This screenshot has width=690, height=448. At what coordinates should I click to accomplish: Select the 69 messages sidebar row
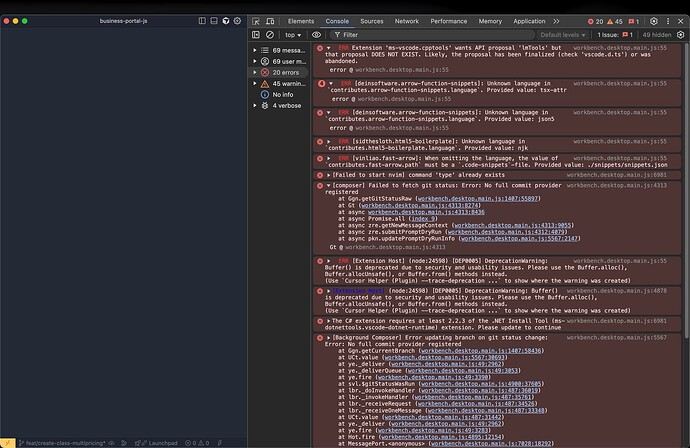(279, 50)
